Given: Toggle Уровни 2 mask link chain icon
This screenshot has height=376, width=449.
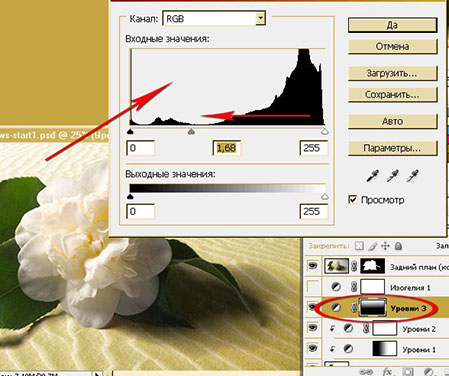Looking at the screenshot, I should [366, 328].
